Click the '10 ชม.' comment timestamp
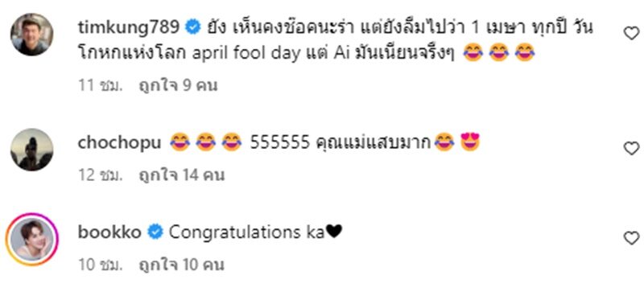644x300 pixels. (101, 265)
